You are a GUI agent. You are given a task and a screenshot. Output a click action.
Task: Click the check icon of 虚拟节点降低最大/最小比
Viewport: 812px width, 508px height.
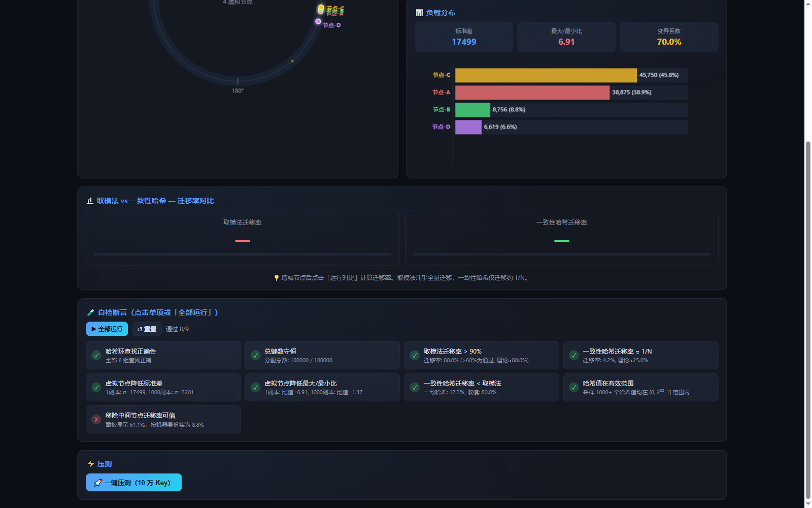[256, 388]
